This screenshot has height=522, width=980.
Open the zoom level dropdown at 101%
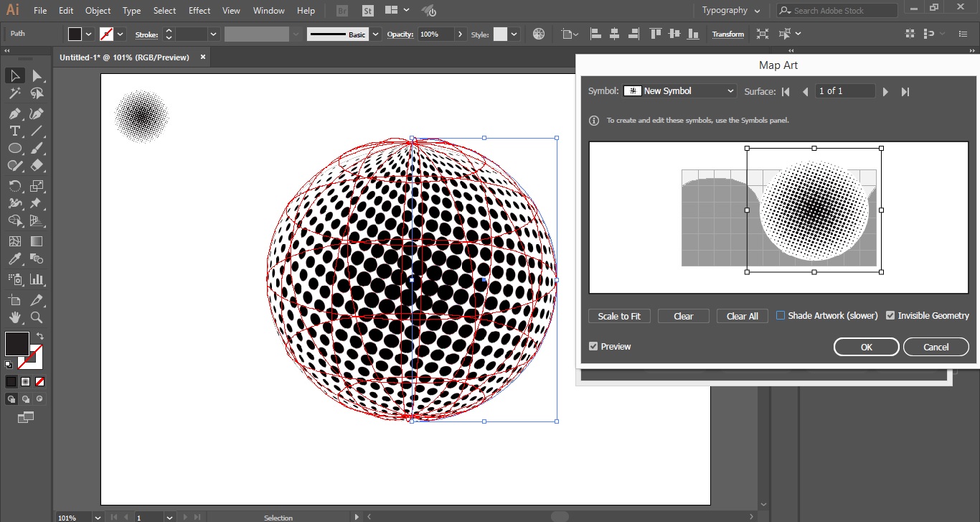97,517
